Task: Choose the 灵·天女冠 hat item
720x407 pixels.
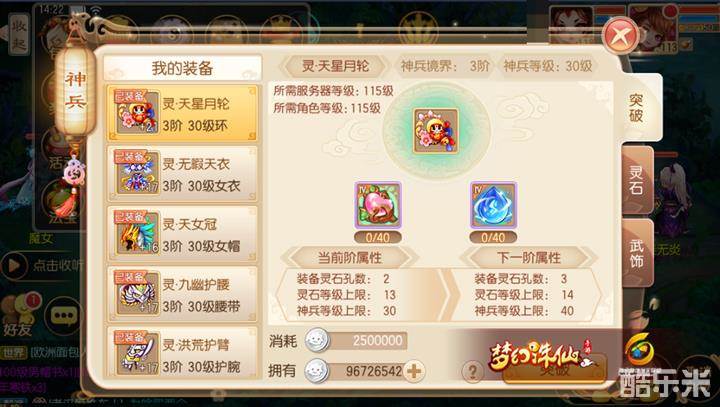Action: coord(182,234)
